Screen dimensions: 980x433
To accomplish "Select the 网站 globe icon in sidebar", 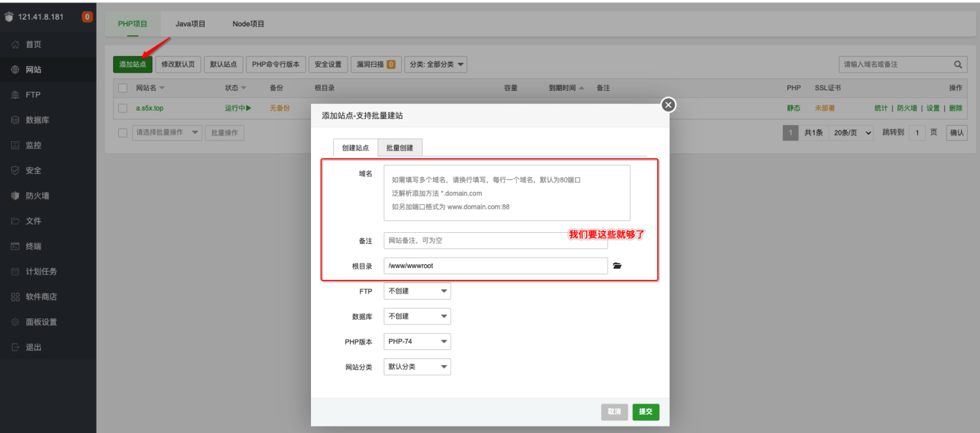I will [15, 69].
